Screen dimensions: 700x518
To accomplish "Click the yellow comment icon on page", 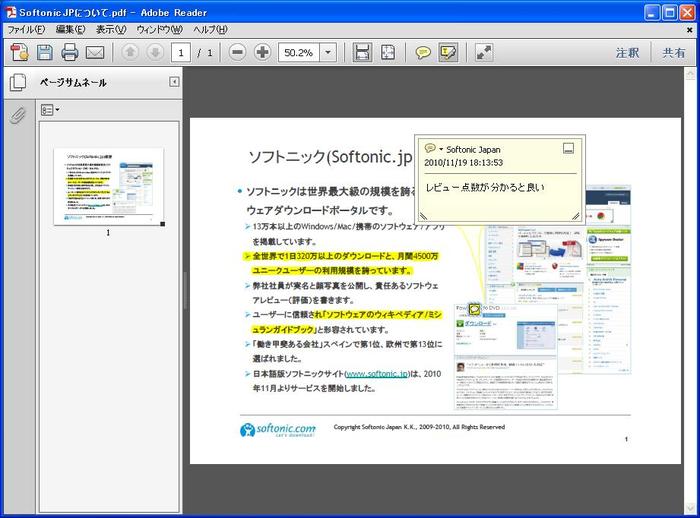I will (x=474, y=309).
